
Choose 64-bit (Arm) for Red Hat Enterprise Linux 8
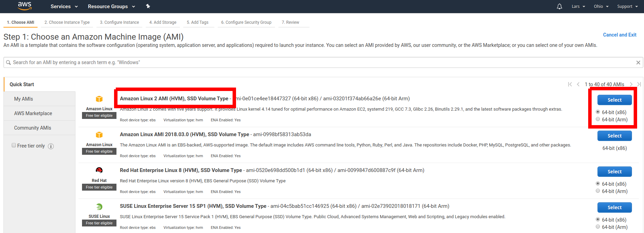[598, 191]
